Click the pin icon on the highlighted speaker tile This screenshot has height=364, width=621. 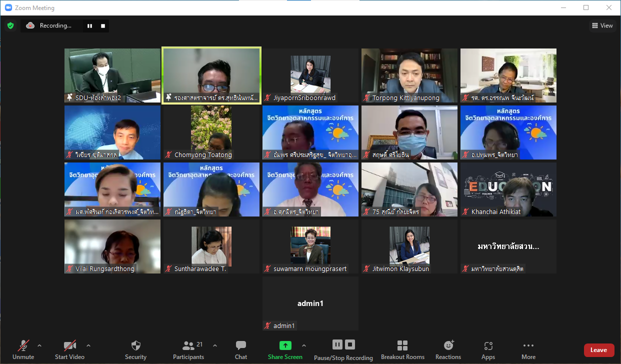(x=169, y=97)
